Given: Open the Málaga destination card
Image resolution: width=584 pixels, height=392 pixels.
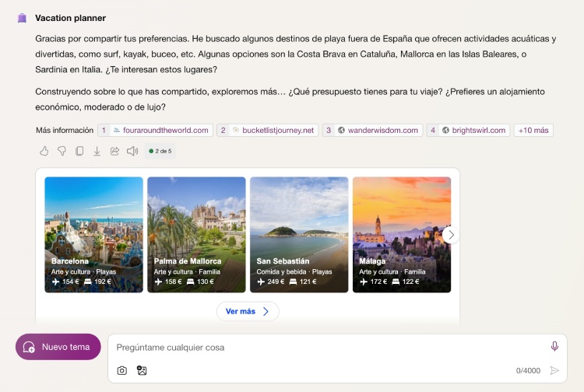Looking at the screenshot, I should point(402,235).
